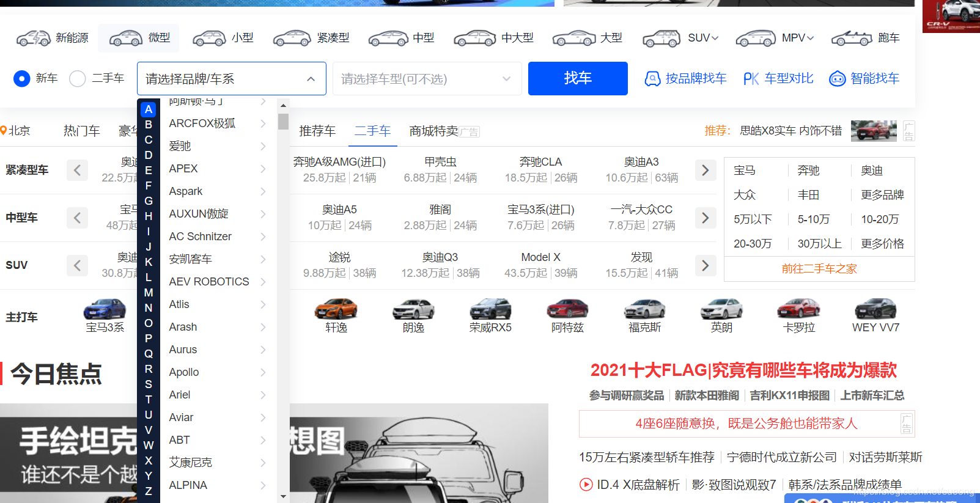The image size is (980, 503).
Task: Go to next 紧凑型车 page arrow
Action: [705, 170]
